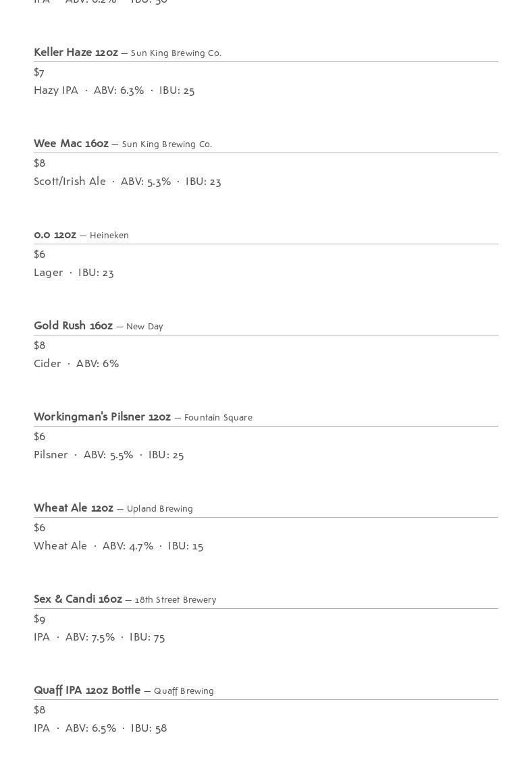Click the Keller Haze 12oz beer title

(76, 53)
